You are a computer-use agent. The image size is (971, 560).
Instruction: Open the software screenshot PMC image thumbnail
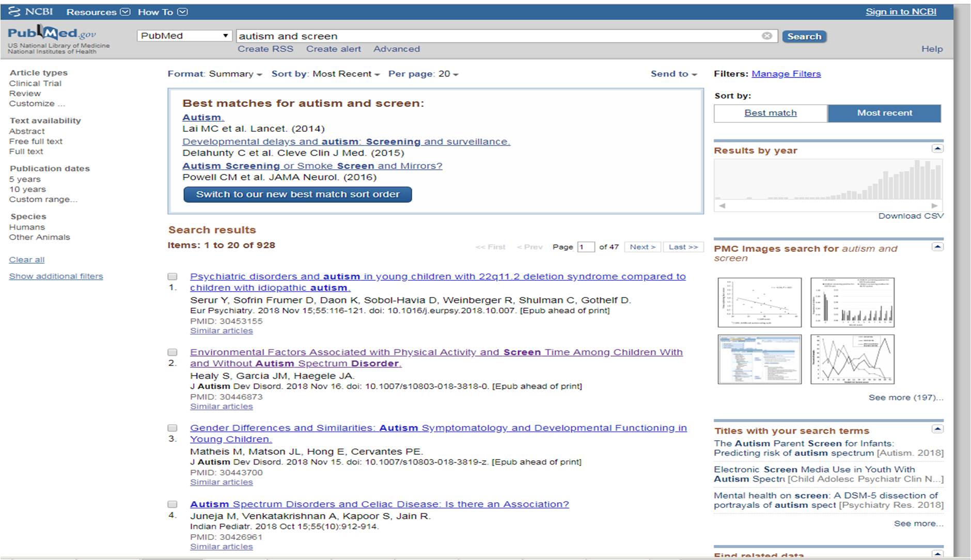[759, 359]
